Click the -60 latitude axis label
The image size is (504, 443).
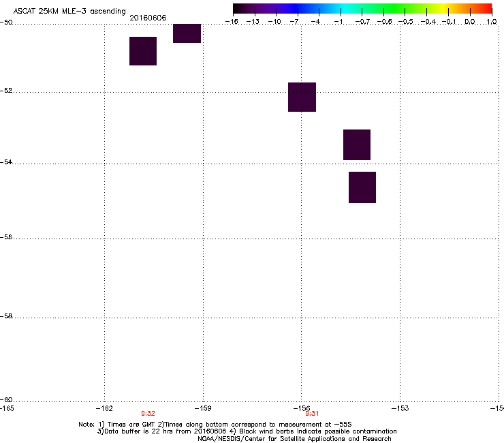click(6, 399)
